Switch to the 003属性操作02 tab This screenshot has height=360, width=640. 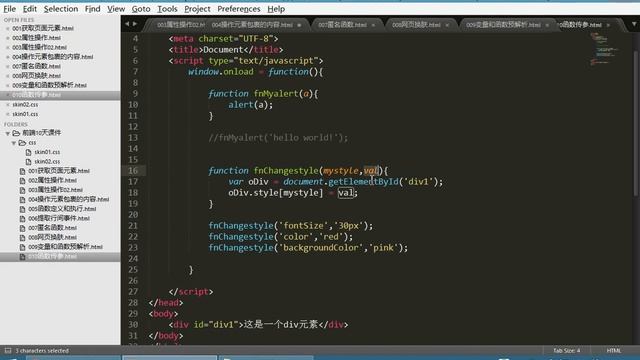(180, 25)
